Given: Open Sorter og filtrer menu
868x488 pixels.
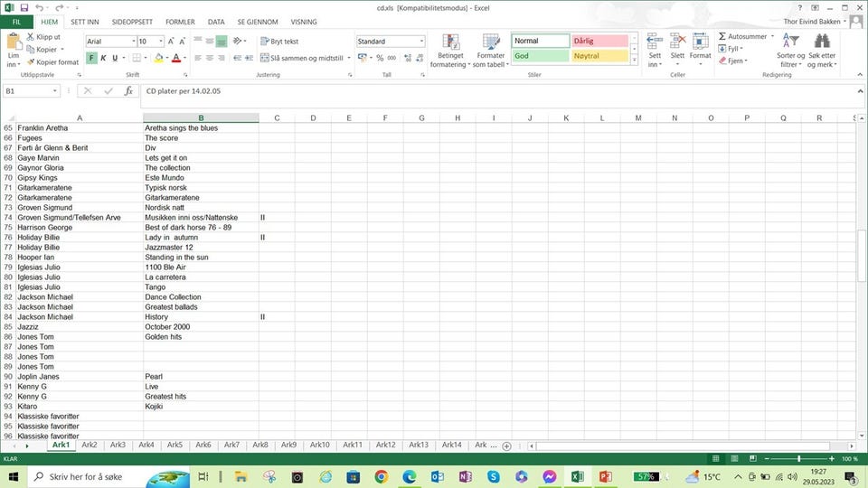Looking at the screenshot, I should click(x=790, y=51).
